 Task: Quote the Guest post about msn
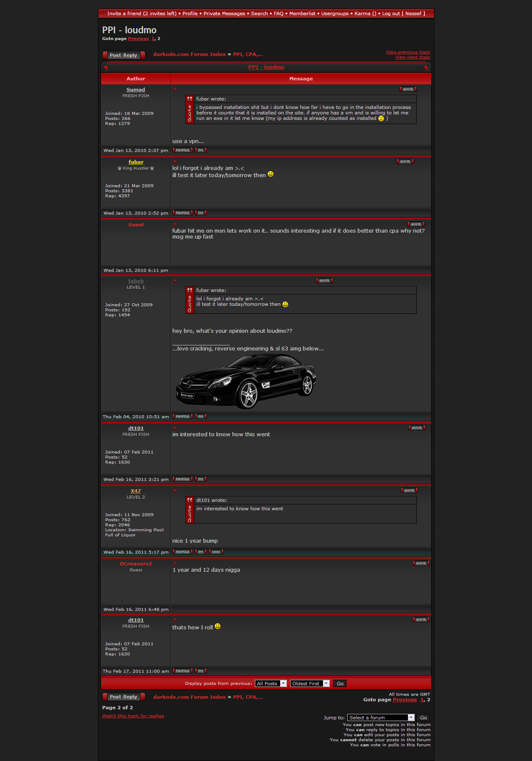point(416,224)
